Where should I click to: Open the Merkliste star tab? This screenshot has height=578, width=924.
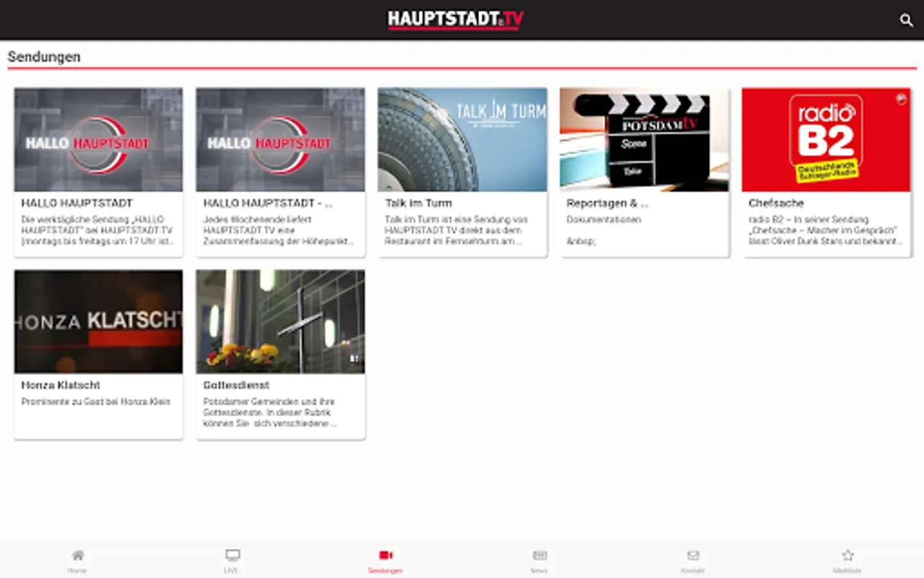[x=847, y=561]
